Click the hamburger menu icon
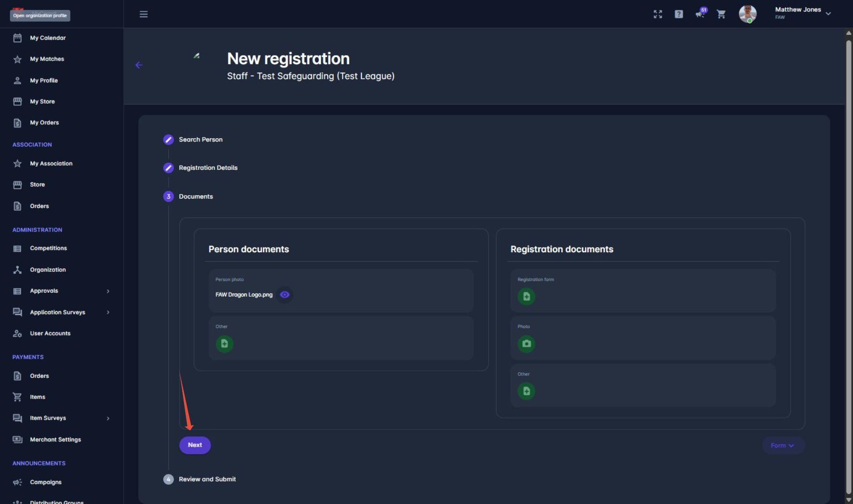The height and width of the screenshot is (504, 853). point(144,14)
